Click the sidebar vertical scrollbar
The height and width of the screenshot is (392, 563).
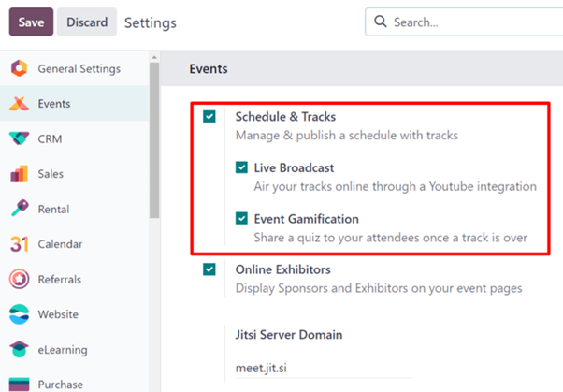153,140
